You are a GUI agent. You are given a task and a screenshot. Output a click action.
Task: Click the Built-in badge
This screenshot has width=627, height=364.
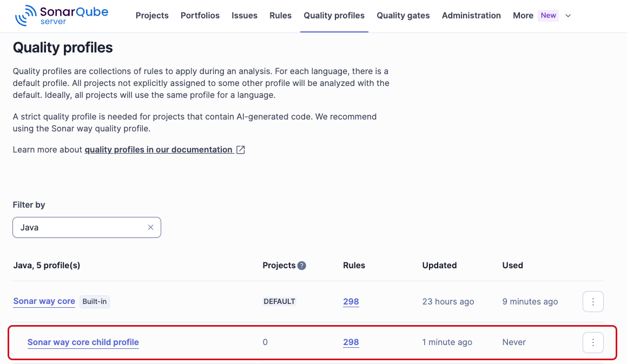(94, 302)
